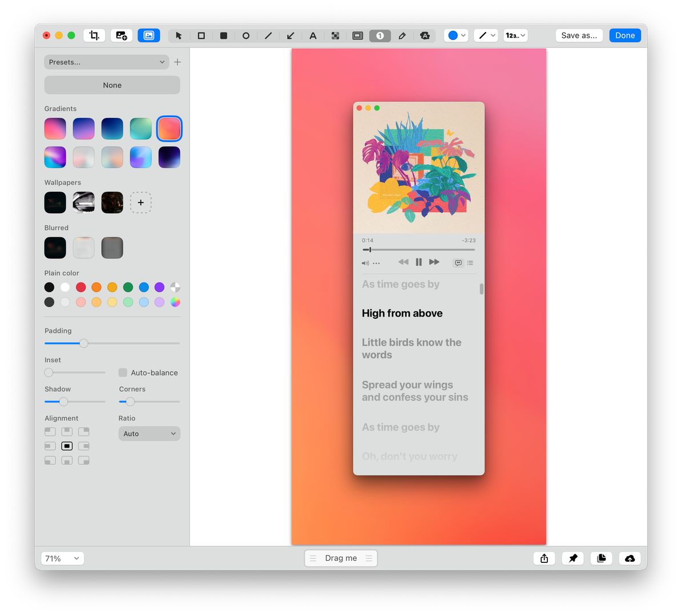Open the Presets dropdown
This screenshot has height=616, width=682.
[x=106, y=62]
